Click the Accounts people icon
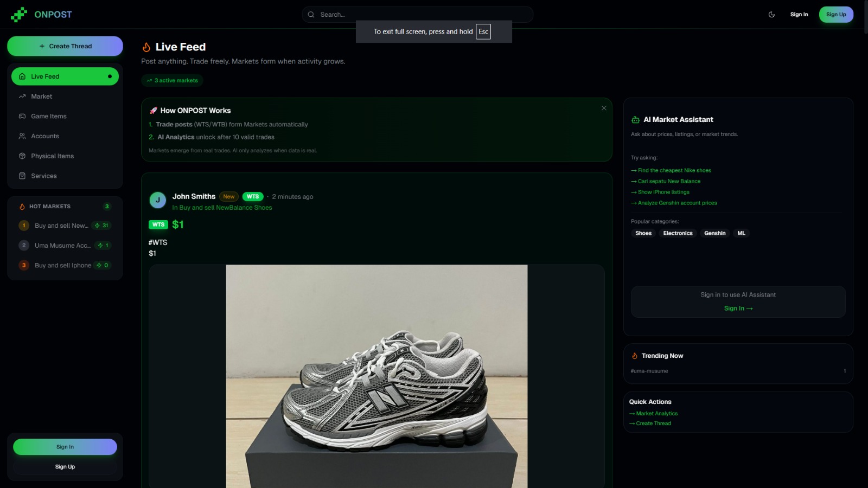 22,136
